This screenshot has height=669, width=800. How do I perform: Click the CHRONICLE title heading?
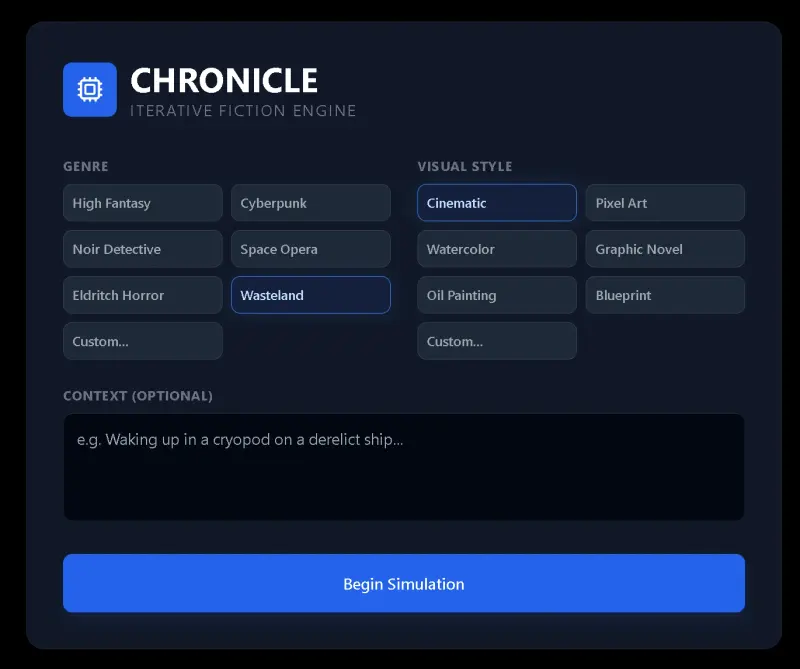pos(224,81)
